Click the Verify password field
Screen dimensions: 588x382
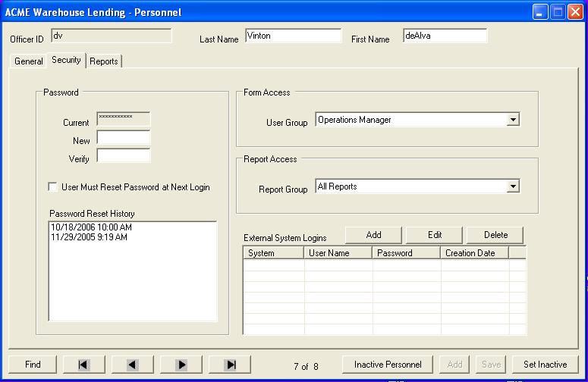click(x=124, y=155)
